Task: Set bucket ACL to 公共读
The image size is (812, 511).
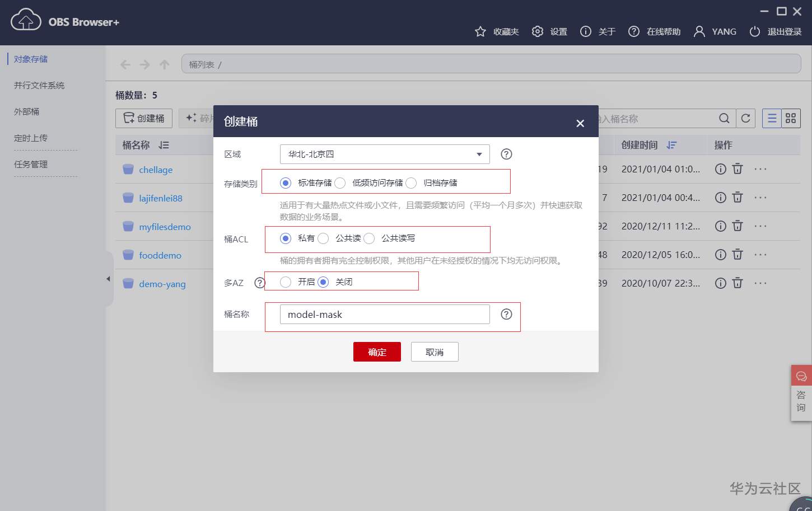Action: click(323, 238)
